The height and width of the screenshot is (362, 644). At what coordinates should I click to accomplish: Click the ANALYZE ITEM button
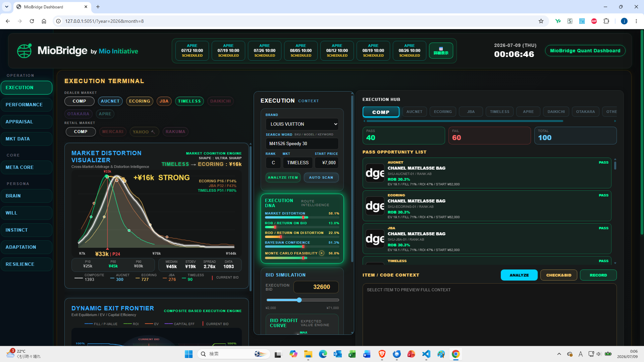pyautogui.click(x=283, y=177)
